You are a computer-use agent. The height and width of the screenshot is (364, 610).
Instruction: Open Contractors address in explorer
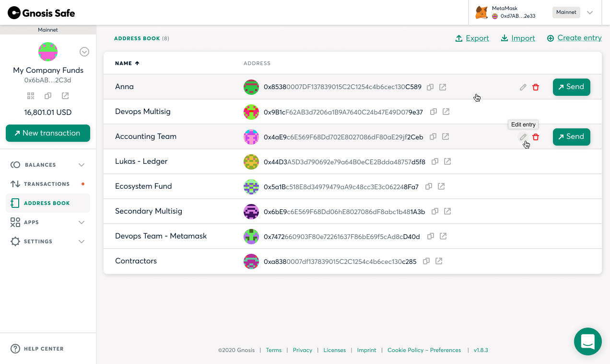(438, 261)
